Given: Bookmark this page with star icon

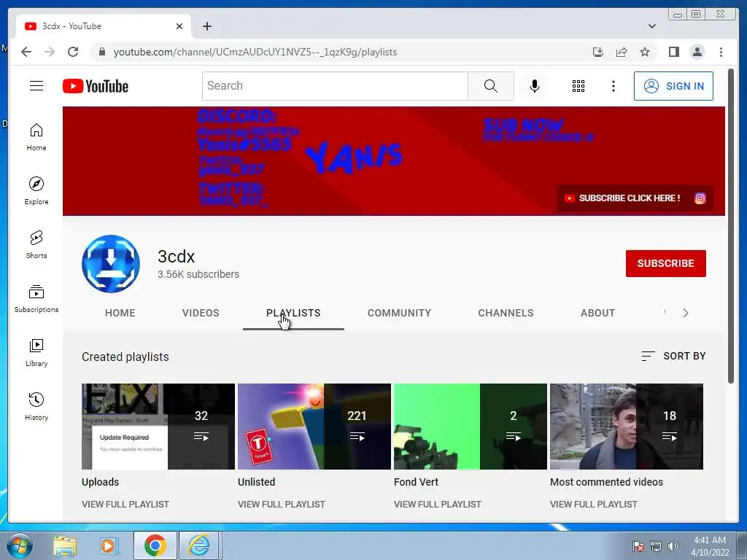Looking at the screenshot, I should point(645,52).
